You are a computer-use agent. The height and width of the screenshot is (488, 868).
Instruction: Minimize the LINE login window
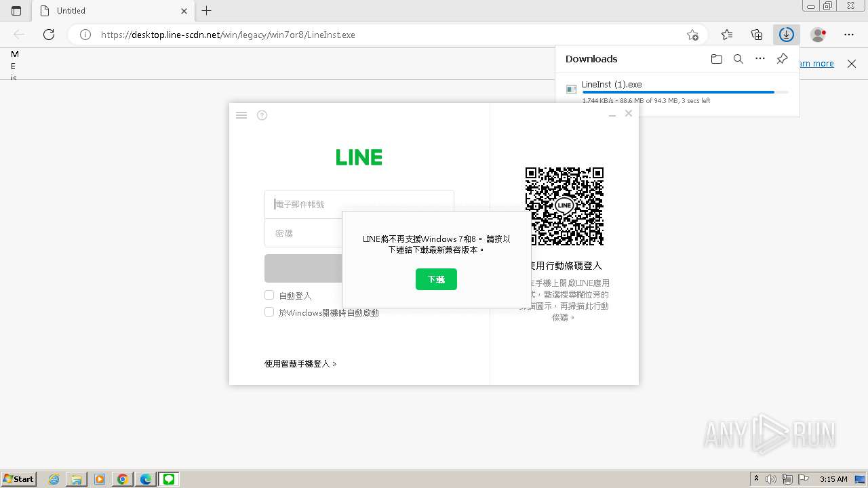coord(612,115)
